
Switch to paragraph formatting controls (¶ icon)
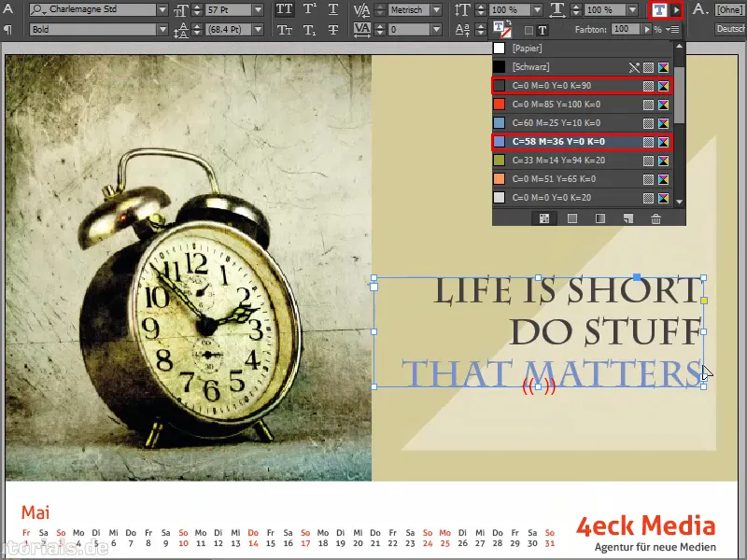click(x=8, y=30)
